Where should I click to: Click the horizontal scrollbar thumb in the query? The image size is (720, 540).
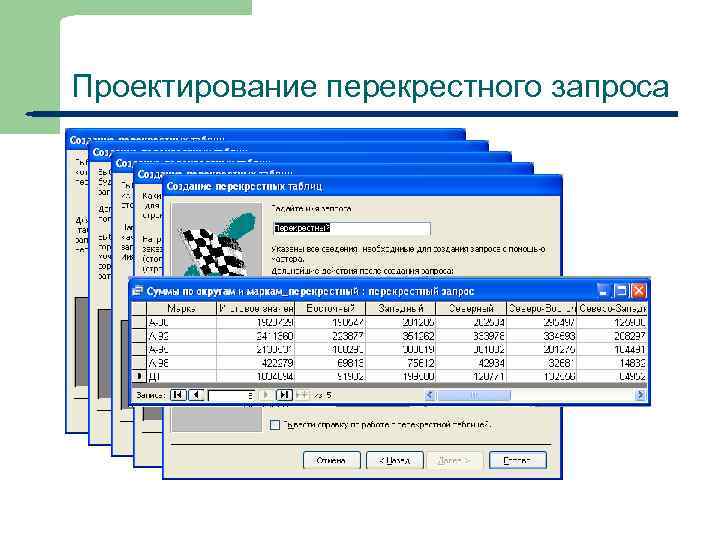pyautogui.click(x=474, y=395)
